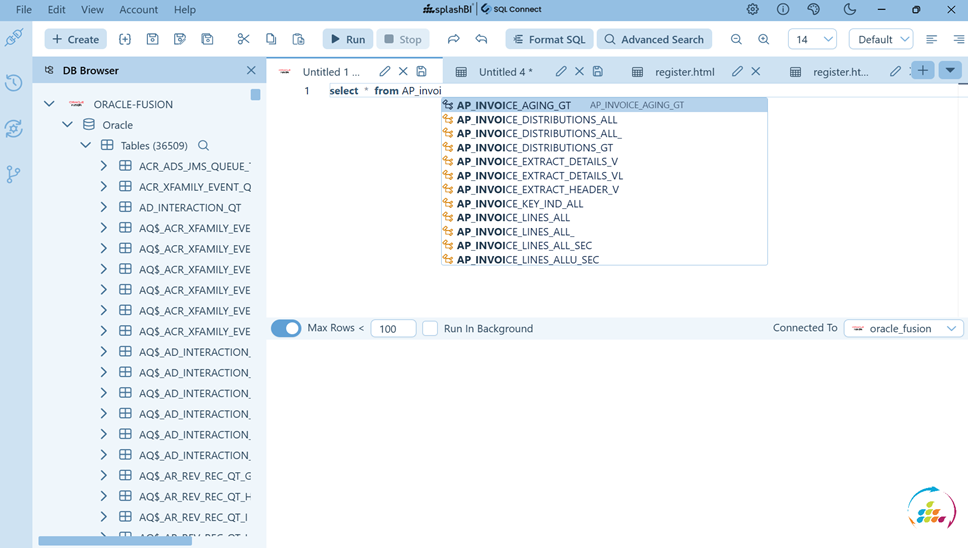Click the connection plug icon in sidebar

[14, 38]
